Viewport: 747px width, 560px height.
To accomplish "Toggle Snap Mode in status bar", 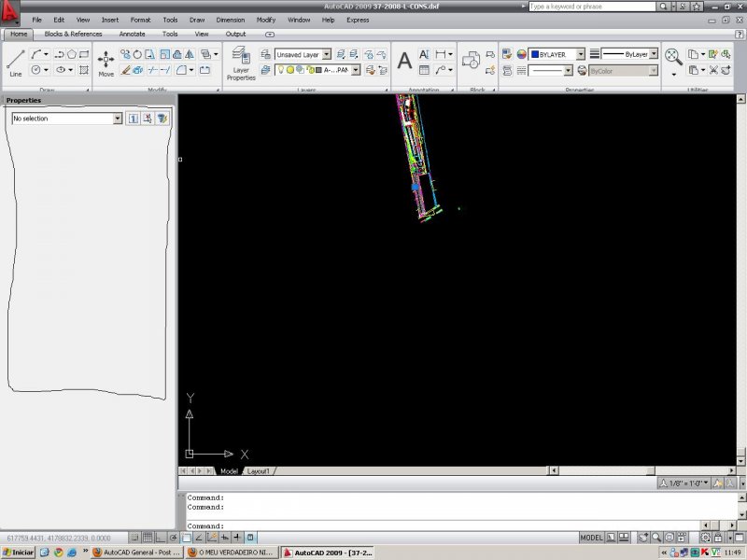I will pos(135,539).
